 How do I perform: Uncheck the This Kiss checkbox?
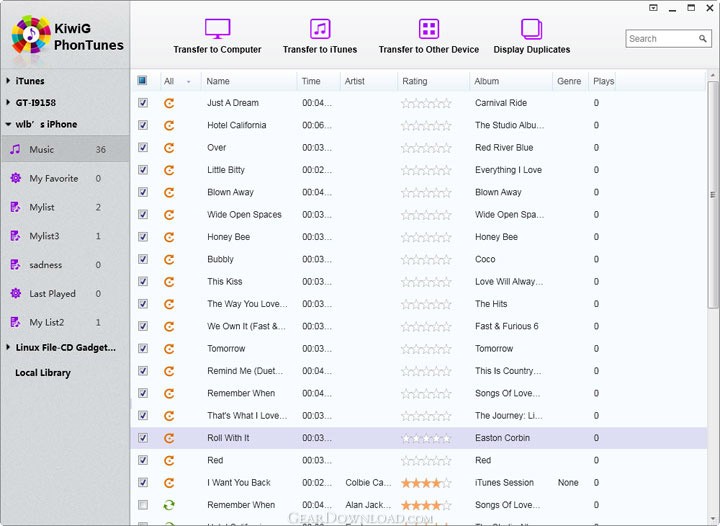[x=143, y=281]
